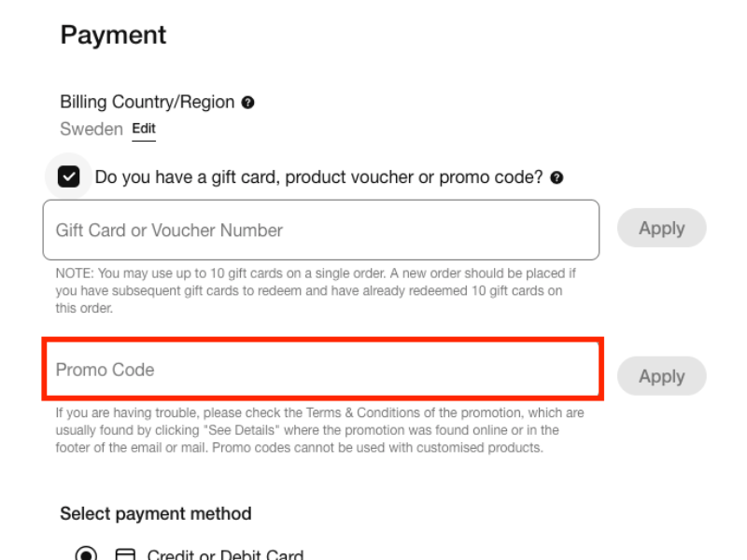Click 'Terms & Conditions' in promo help text

(356, 413)
